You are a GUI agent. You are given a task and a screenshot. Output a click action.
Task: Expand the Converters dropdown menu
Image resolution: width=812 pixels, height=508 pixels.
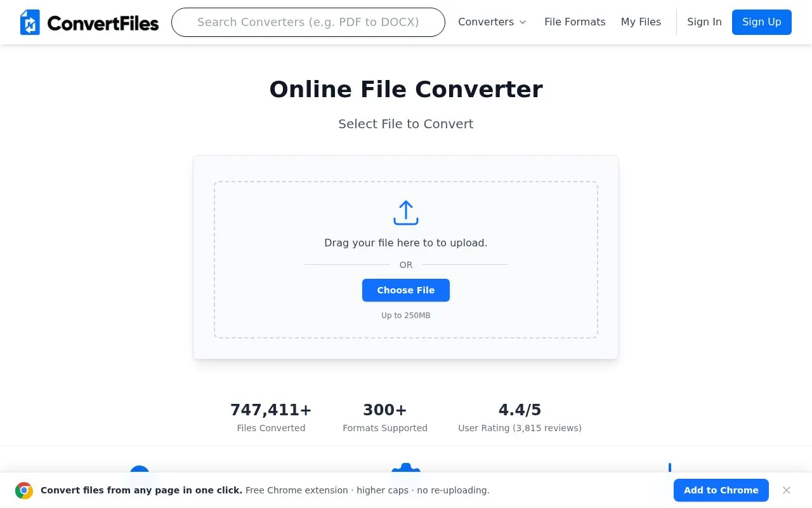[x=492, y=22]
